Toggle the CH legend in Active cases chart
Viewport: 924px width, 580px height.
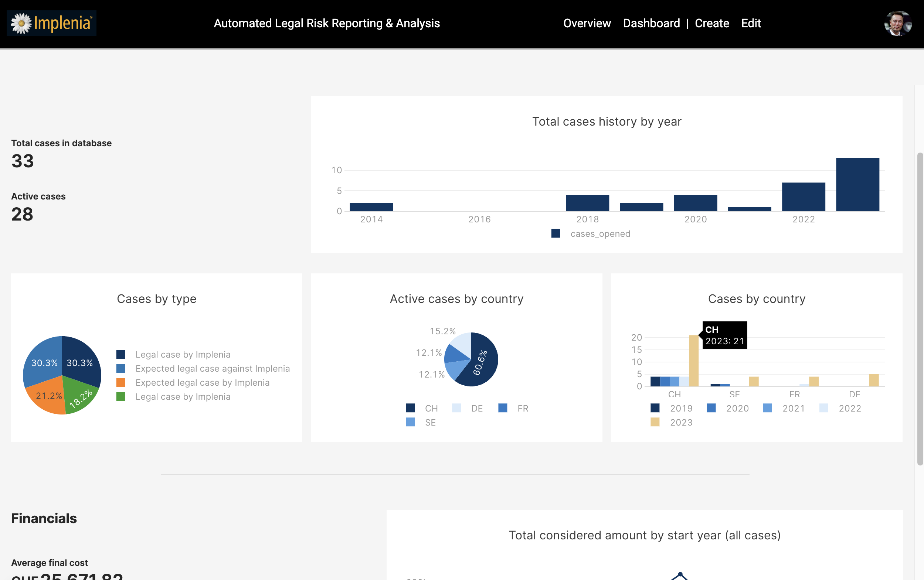[x=431, y=408]
